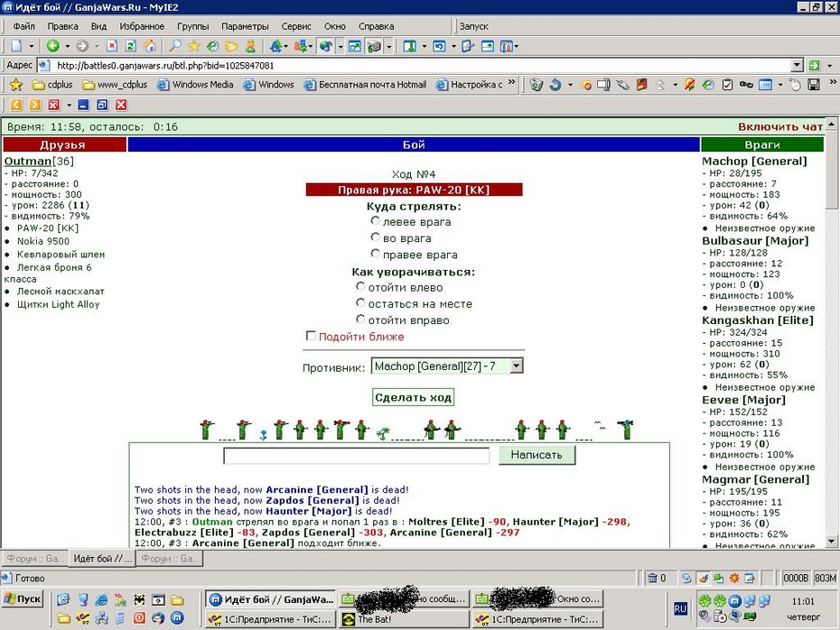
Task: Open the Search magnifier toolbar icon
Action: pyautogui.click(x=174, y=46)
